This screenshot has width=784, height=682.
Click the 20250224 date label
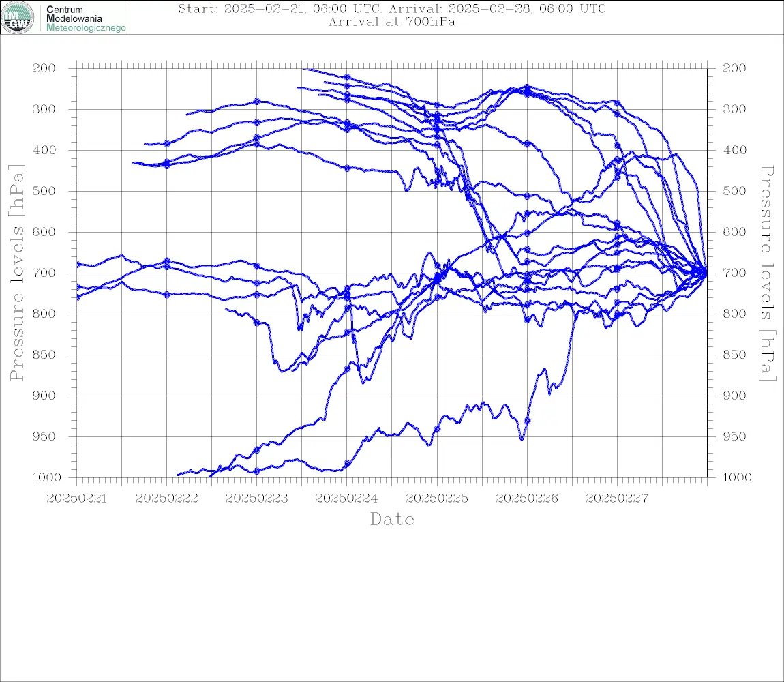tap(346, 499)
